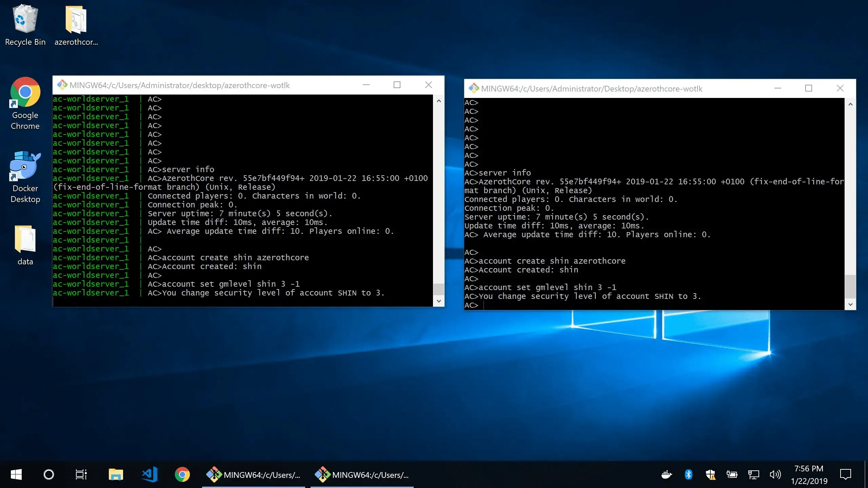The image size is (868, 488).
Task: Click 'account set gmlevel shin 3 -1' in left terminal
Action: pyautogui.click(x=231, y=284)
